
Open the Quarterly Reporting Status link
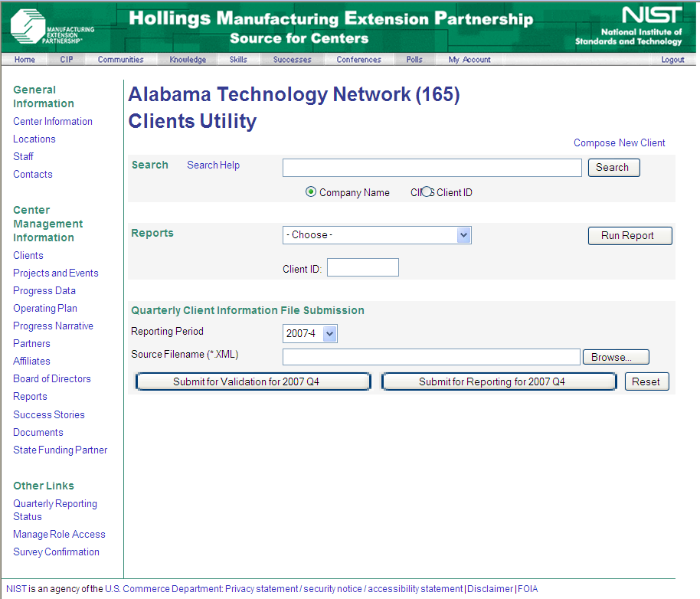(x=55, y=509)
